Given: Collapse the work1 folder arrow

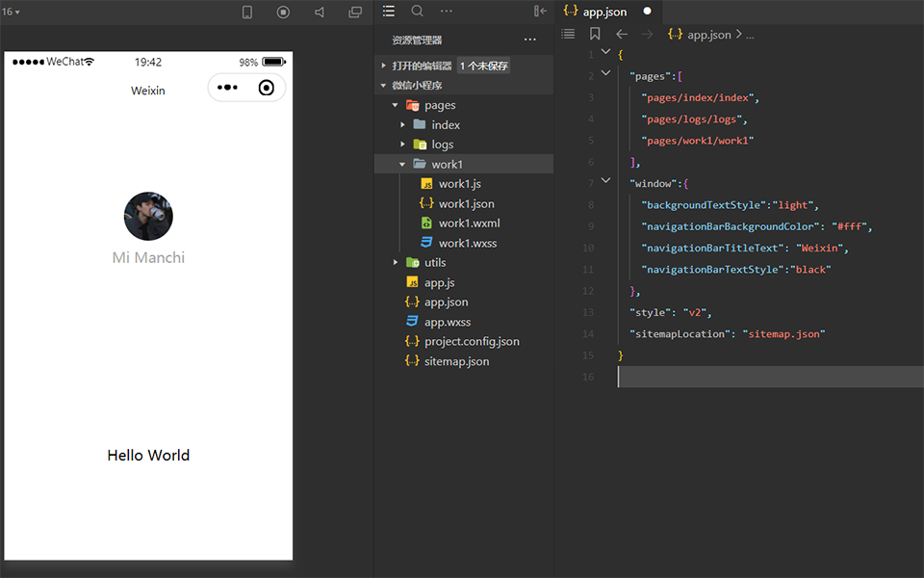Looking at the screenshot, I should tap(402, 164).
